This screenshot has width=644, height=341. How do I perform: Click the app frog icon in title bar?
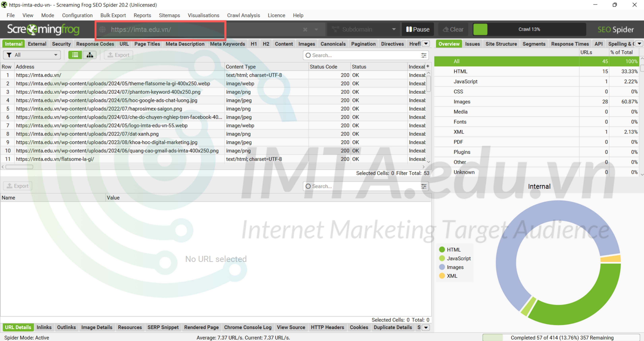pyautogui.click(x=4, y=5)
